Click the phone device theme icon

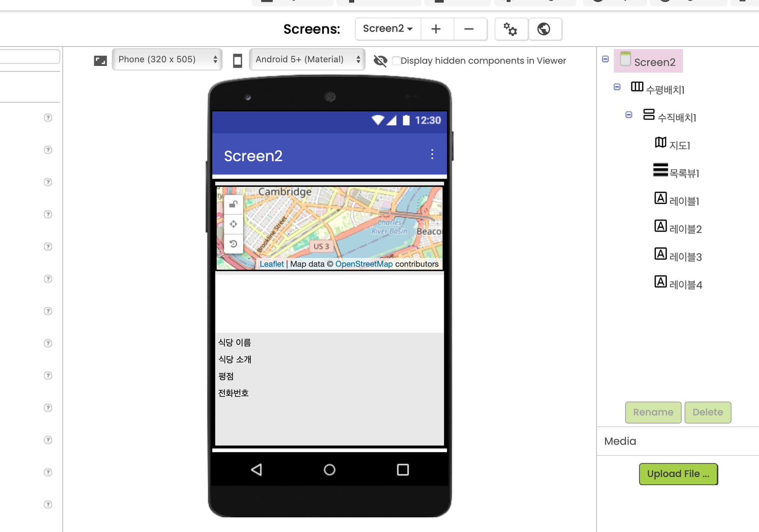click(238, 61)
